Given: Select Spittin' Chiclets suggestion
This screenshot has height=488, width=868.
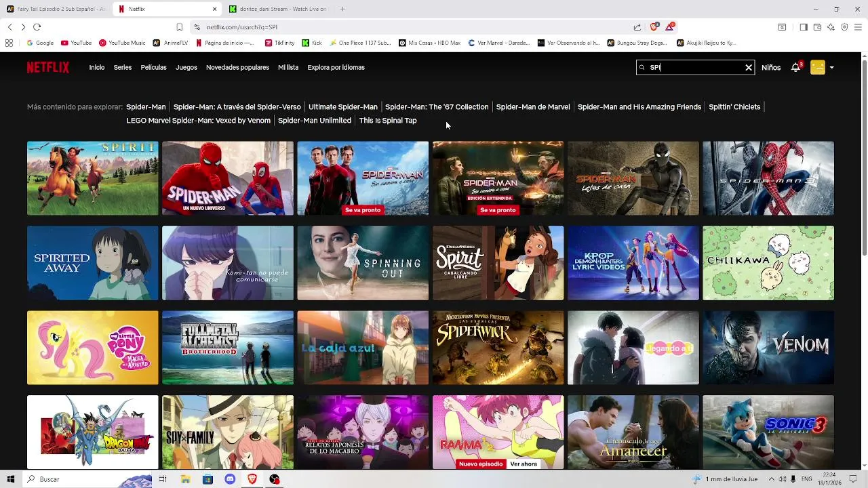Looking at the screenshot, I should [x=734, y=106].
